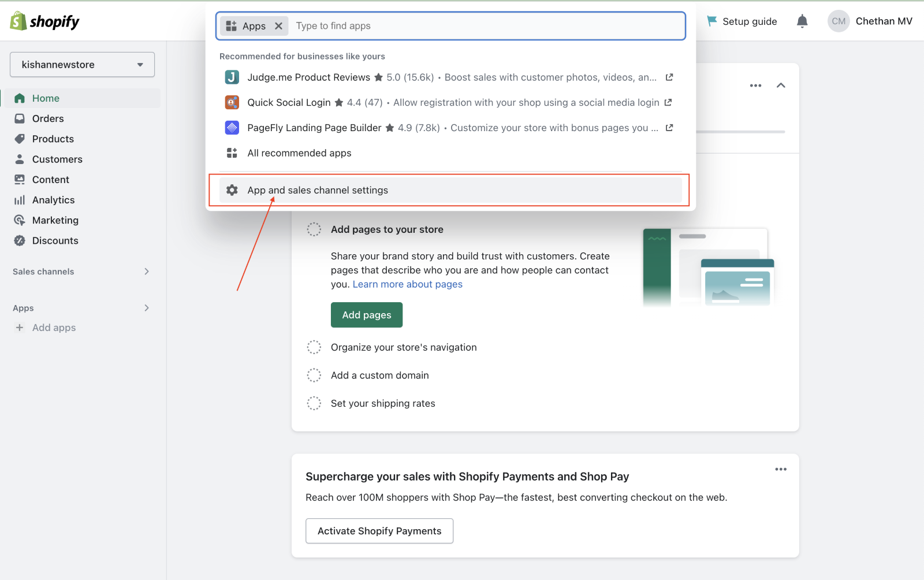Click Add apps in sidebar
This screenshot has height=580, width=924.
54,328
